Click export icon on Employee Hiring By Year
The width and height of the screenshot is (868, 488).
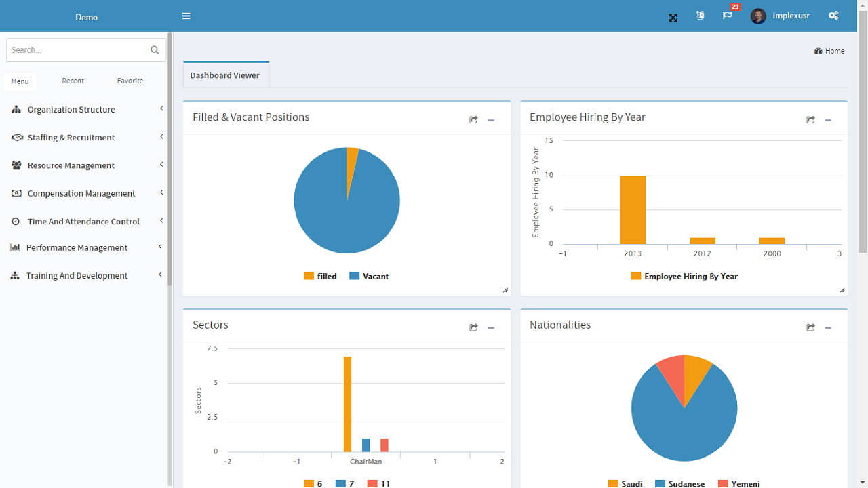pyautogui.click(x=810, y=120)
